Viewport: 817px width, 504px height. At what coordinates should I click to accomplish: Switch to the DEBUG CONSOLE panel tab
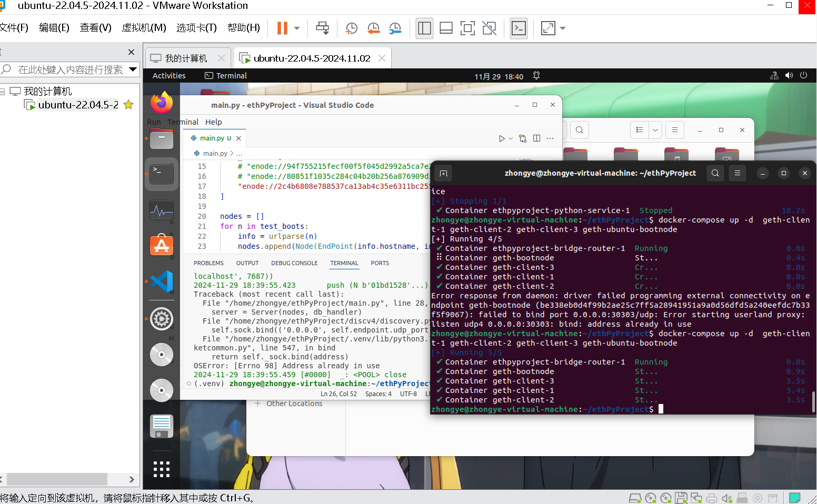coord(294,263)
